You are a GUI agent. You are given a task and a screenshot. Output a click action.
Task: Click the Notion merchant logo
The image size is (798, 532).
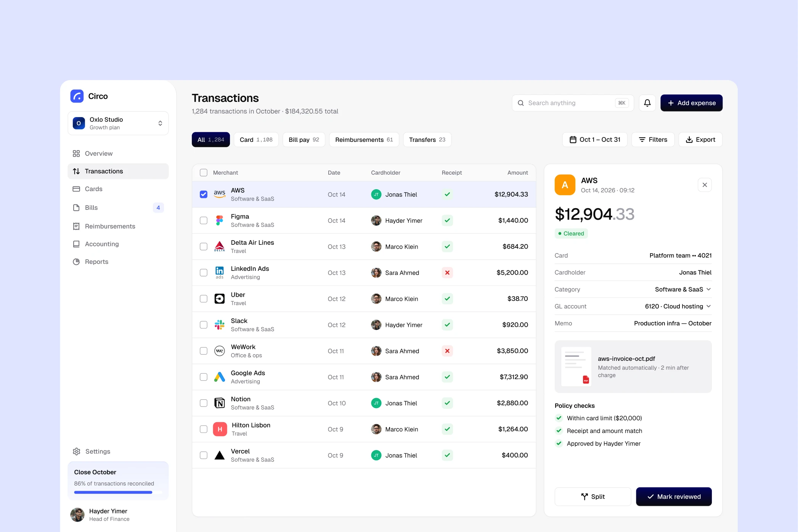coord(220,403)
